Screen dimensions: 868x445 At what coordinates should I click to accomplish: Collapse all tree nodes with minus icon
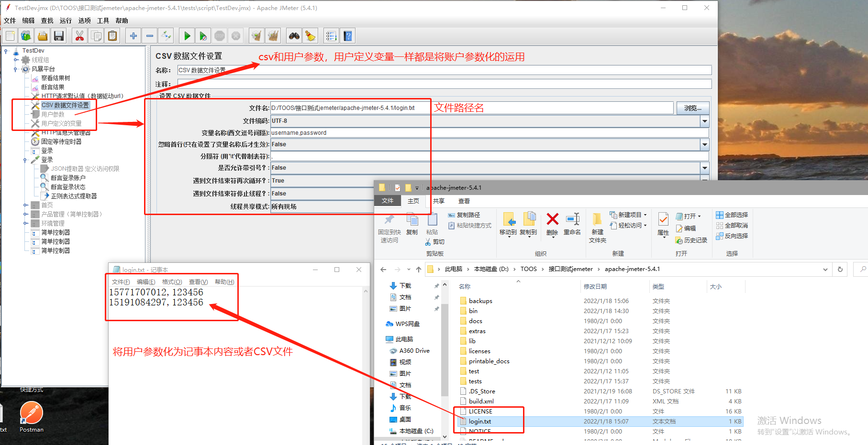[x=150, y=36]
